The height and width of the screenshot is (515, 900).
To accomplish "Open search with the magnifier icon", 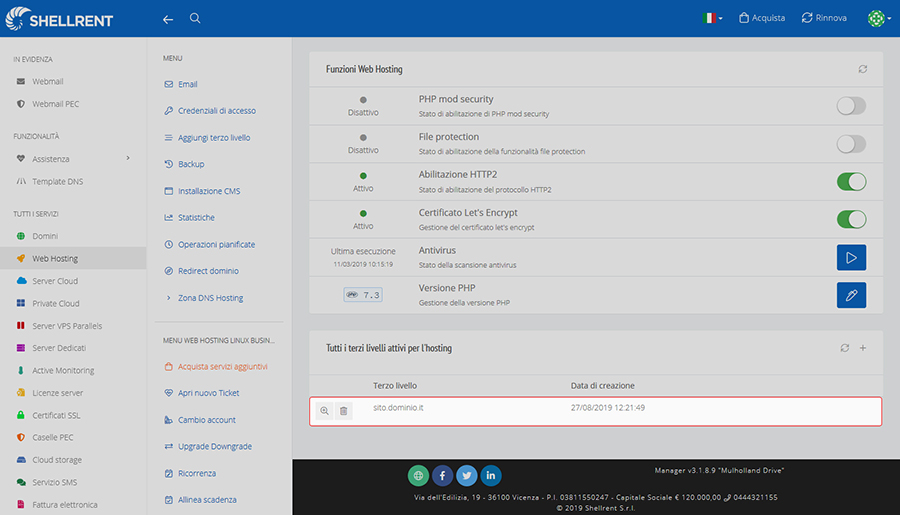I will [195, 18].
